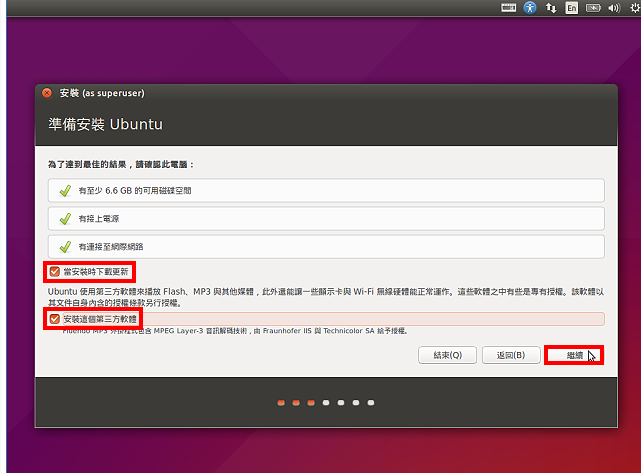Viewport: 641px width, 473px height.
Task: Click the 繼續 continue button
Action: click(574, 355)
